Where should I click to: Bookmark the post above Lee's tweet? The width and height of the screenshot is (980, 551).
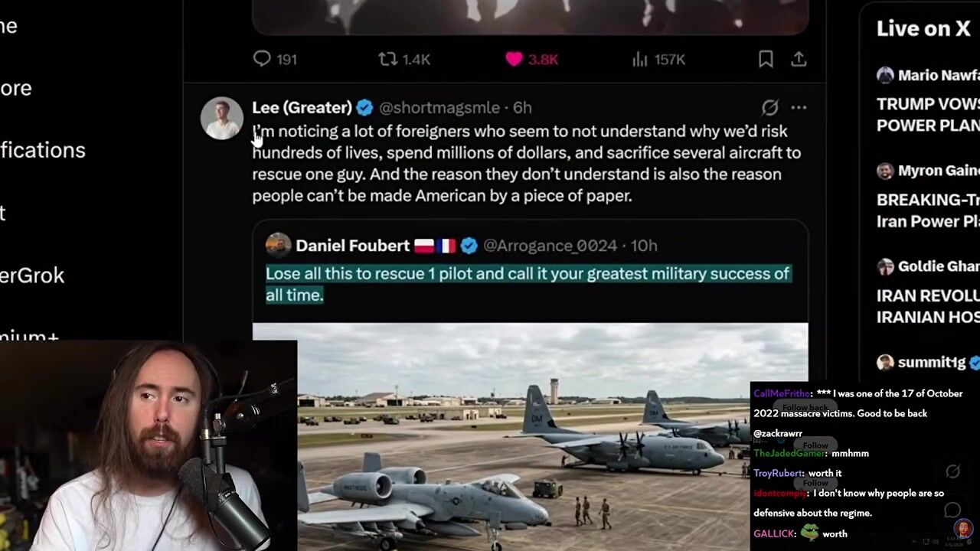click(x=766, y=59)
